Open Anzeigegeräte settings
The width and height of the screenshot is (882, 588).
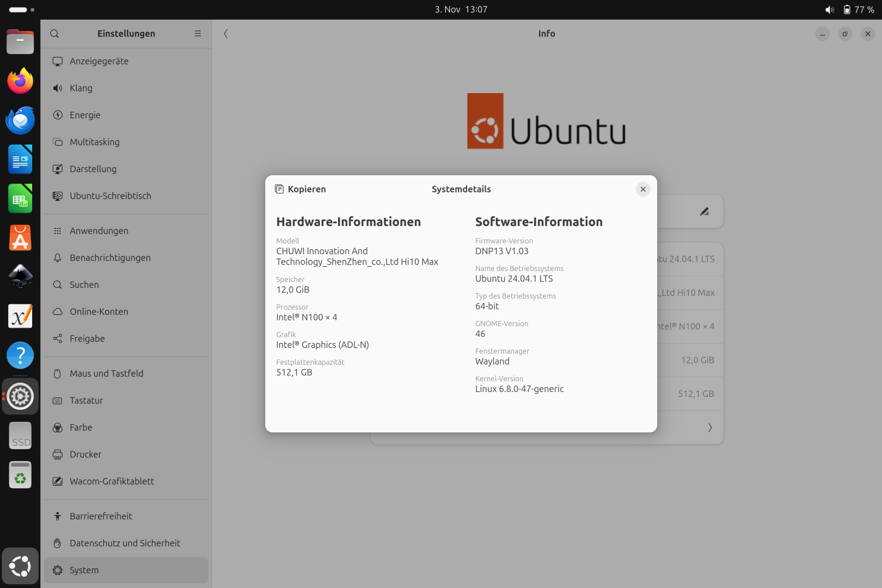(126, 62)
